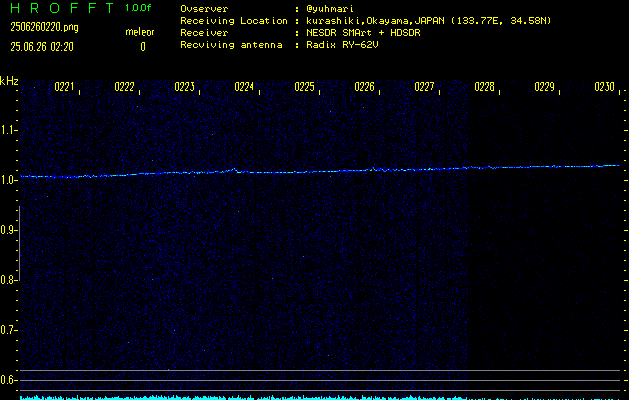Click the 0222 time marker label
The image size is (629, 400).
124,87
